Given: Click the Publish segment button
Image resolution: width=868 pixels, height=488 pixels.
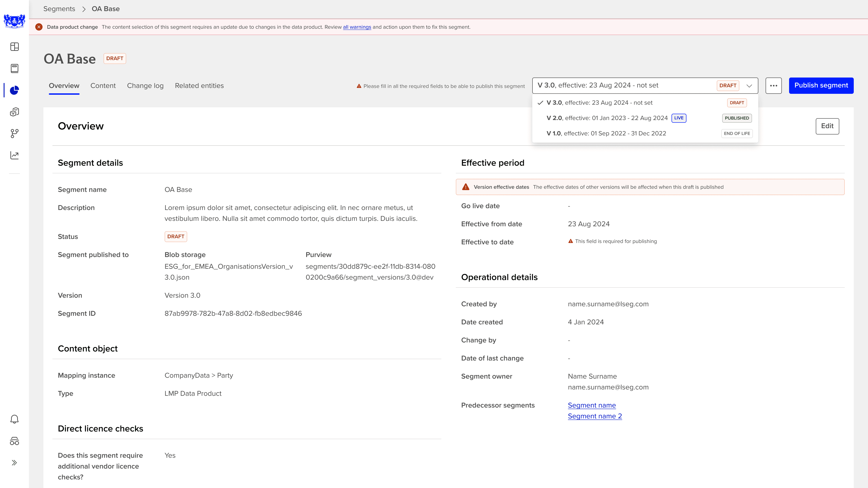Looking at the screenshot, I should pyautogui.click(x=821, y=85).
